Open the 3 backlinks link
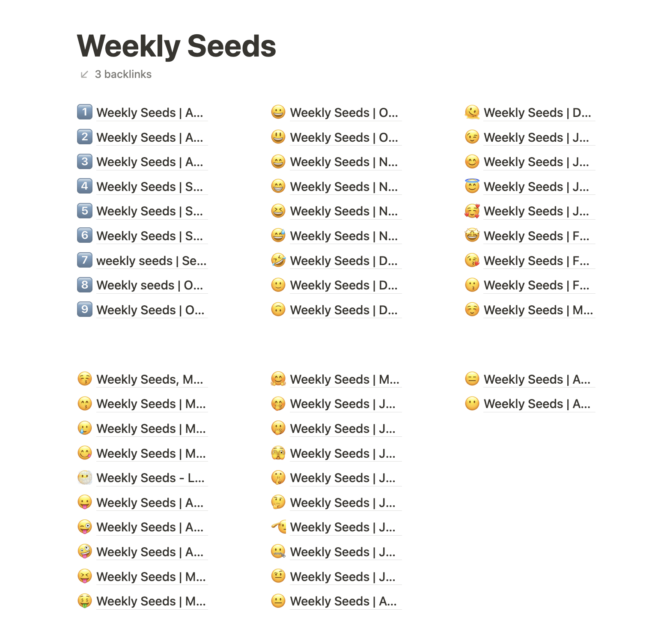The image size is (661, 644). (x=123, y=75)
